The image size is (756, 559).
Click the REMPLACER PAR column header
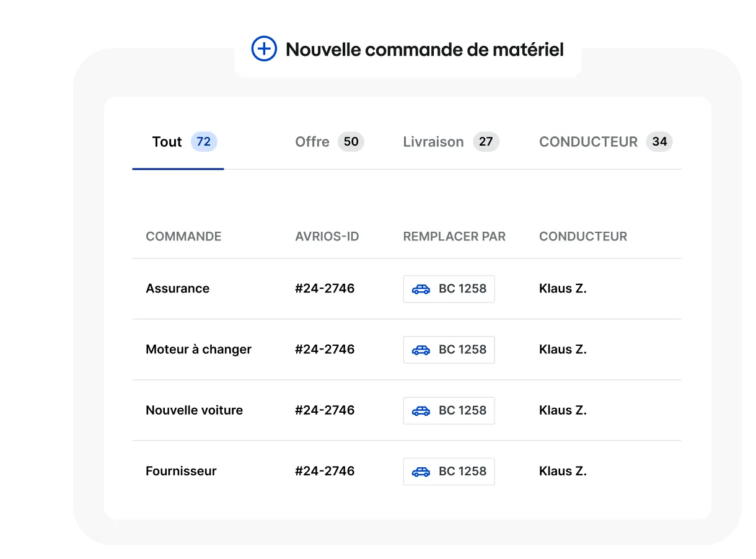pos(454,236)
